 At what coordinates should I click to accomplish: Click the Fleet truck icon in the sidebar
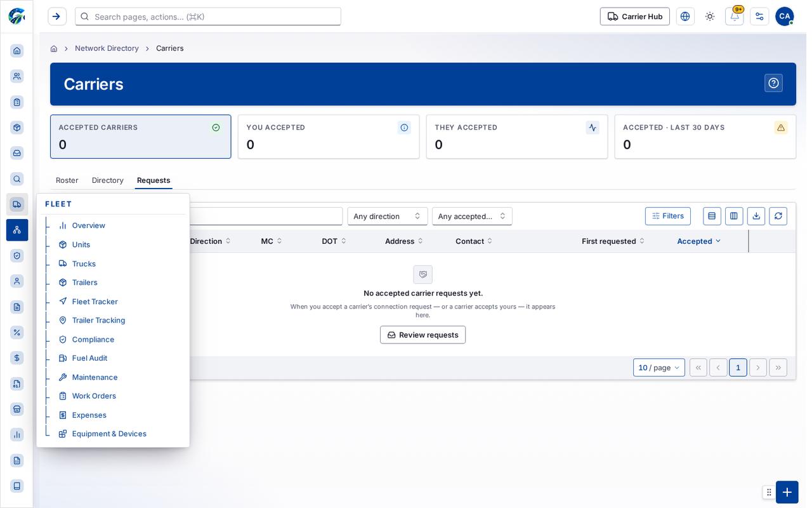pyautogui.click(x=17, y=204)
